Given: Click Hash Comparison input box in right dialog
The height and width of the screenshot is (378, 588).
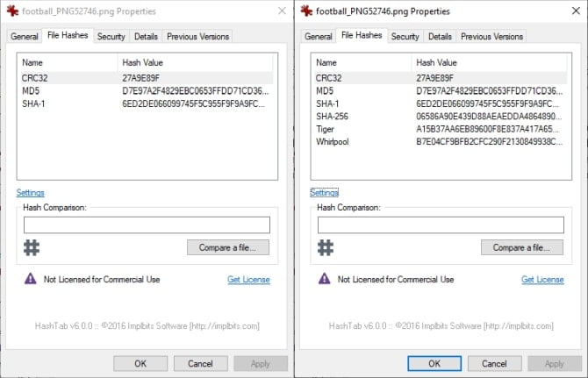Looking at the screenshot, I should coord(441,225).
